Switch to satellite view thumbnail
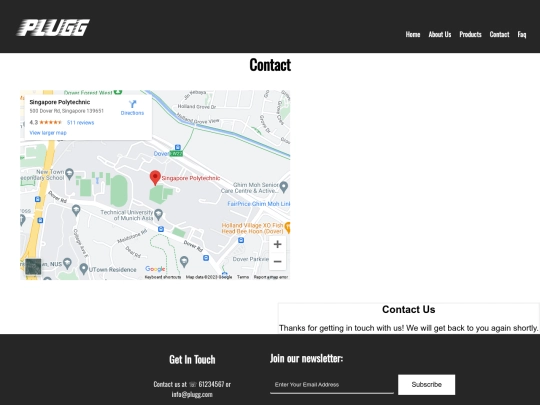Screen dimensions: 540x405 [x=33, y=267]
